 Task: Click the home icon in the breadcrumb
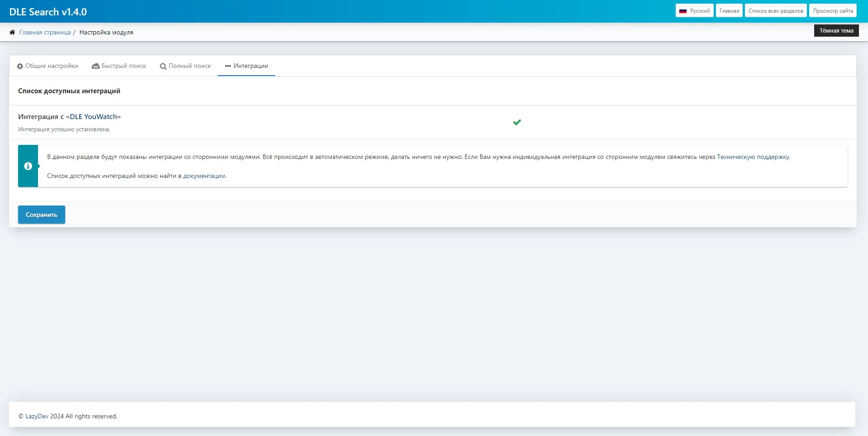click(x=12, y=32)
